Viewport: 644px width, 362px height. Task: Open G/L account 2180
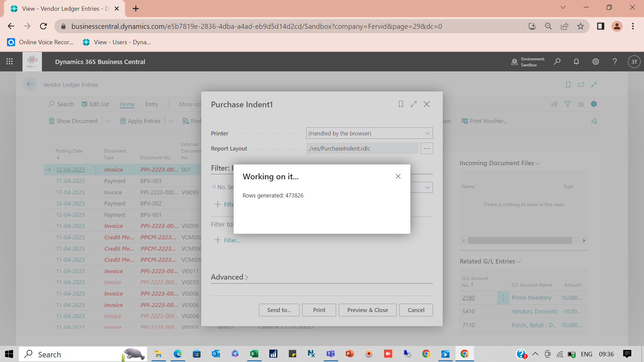click(468, 298)
